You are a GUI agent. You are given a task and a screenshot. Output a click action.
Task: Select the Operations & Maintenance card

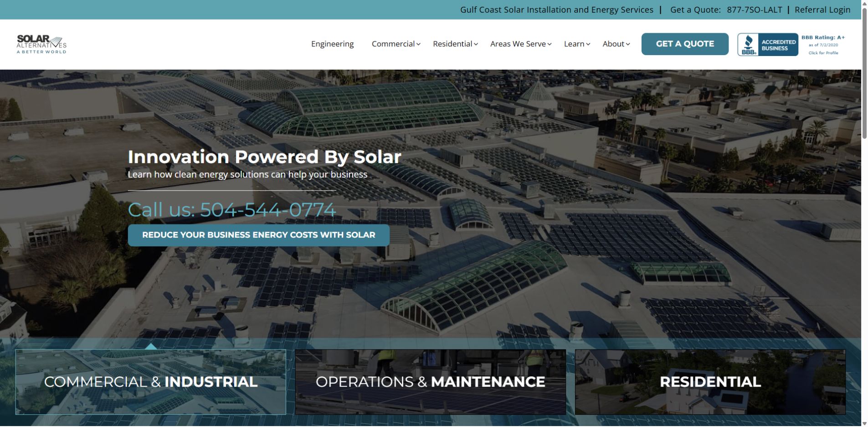coord(431,382)
